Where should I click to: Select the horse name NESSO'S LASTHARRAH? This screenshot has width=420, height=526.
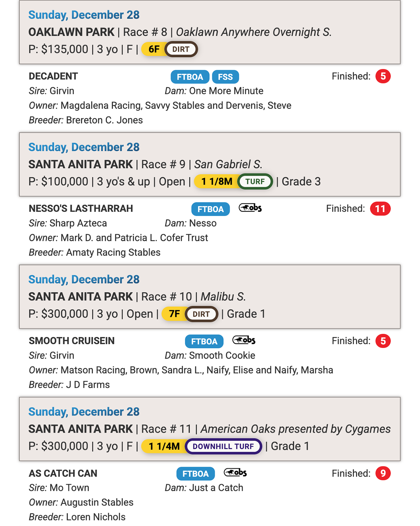coord(81,209)
